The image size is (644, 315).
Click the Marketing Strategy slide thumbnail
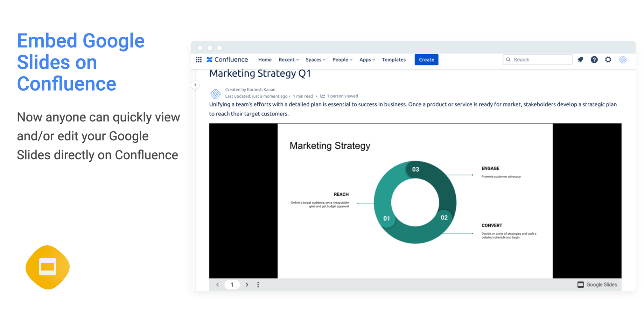(x=415, y=201)
